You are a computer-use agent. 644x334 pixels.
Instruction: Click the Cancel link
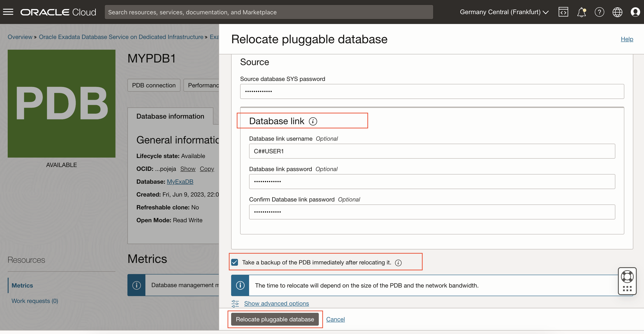point(335,319)
